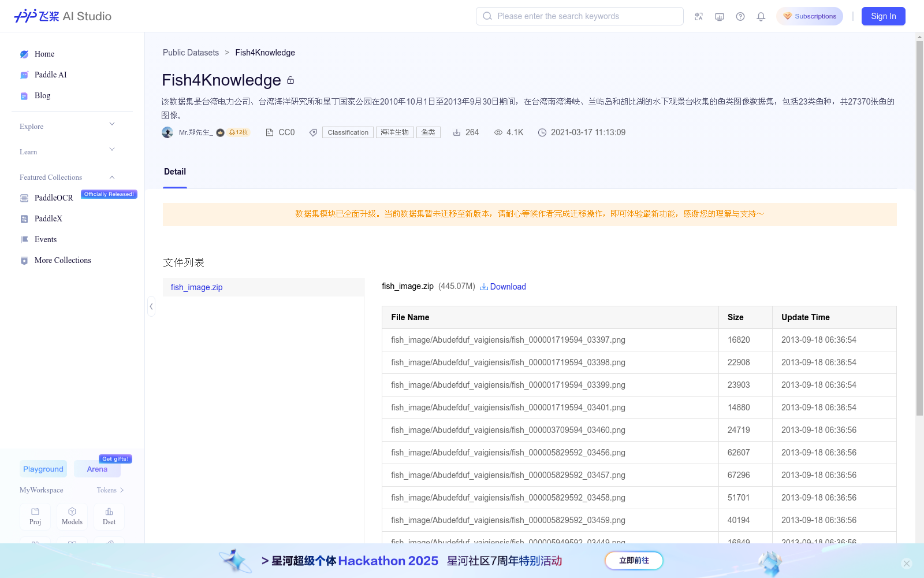Click the page vertical scrollbar thumb

click(919, 228)
